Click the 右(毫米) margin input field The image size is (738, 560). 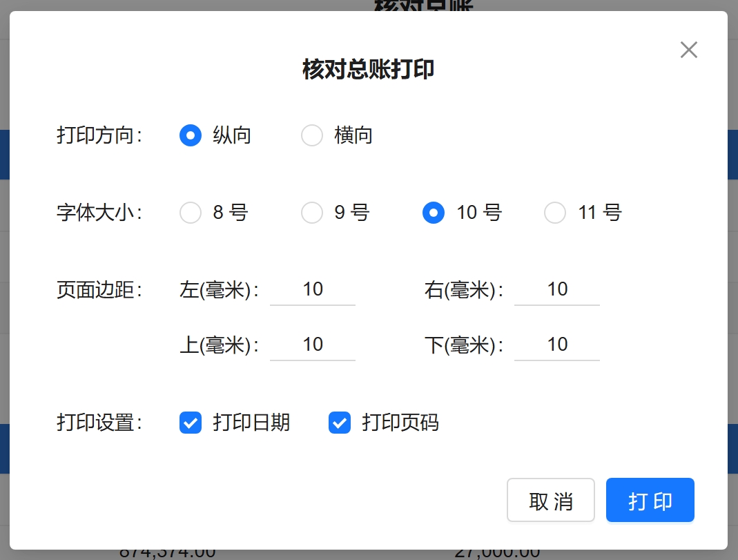pos(557,289)
